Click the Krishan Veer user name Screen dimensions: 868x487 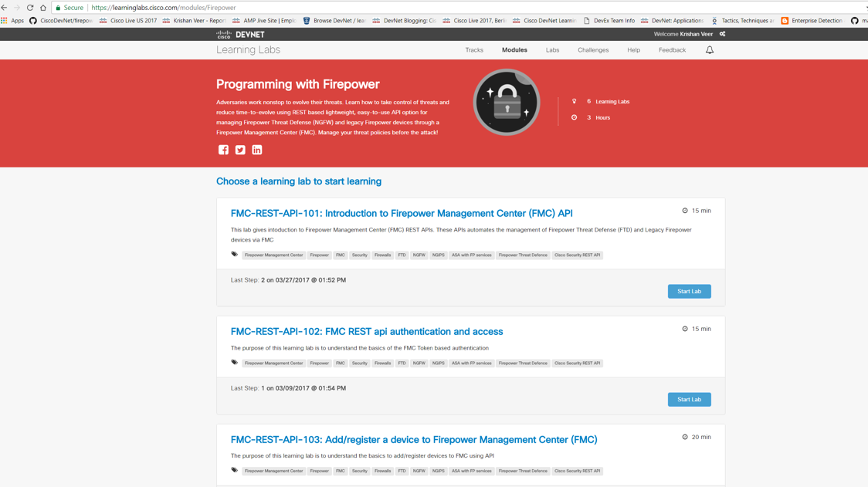697,34
